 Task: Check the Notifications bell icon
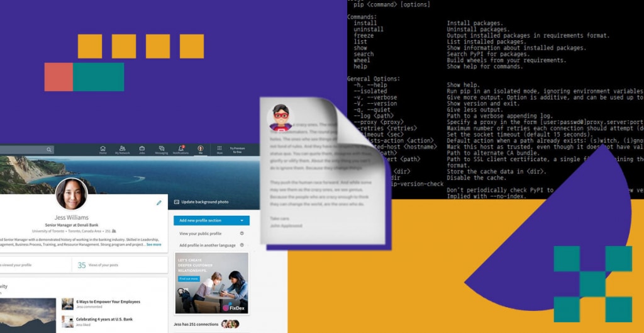[180, 149]
